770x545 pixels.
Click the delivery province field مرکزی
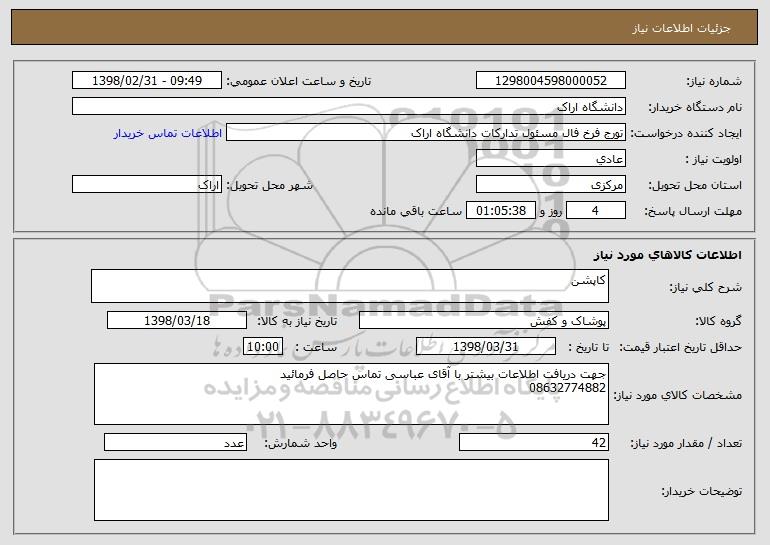point(550,184)
